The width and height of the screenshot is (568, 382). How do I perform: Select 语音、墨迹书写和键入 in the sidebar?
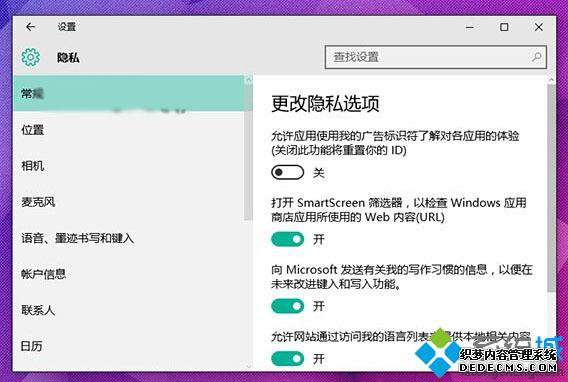pos(128,238)
